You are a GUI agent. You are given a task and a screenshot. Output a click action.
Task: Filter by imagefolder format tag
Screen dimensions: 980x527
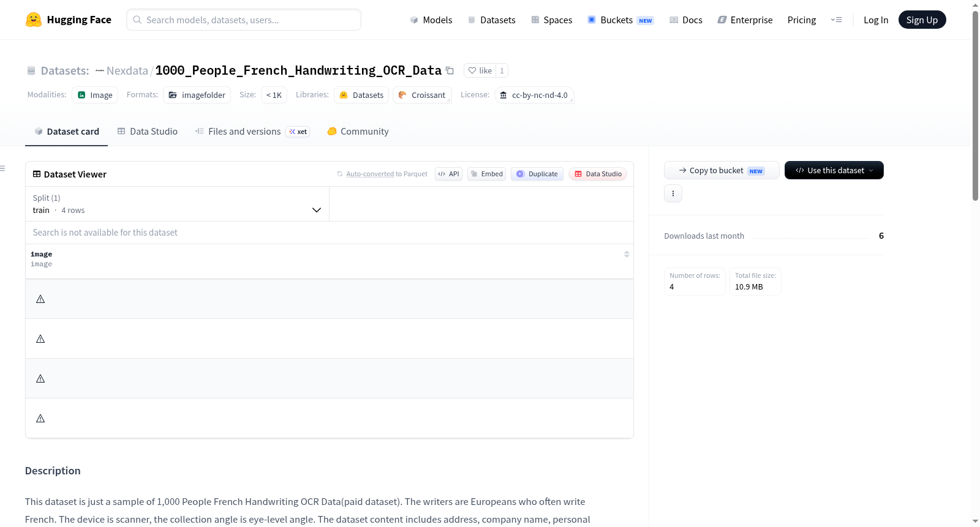[197, 95]
